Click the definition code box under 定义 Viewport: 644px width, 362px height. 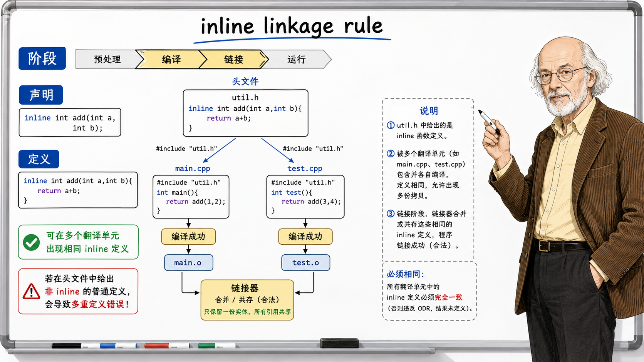pyautogui.click(x=78, y=190)
